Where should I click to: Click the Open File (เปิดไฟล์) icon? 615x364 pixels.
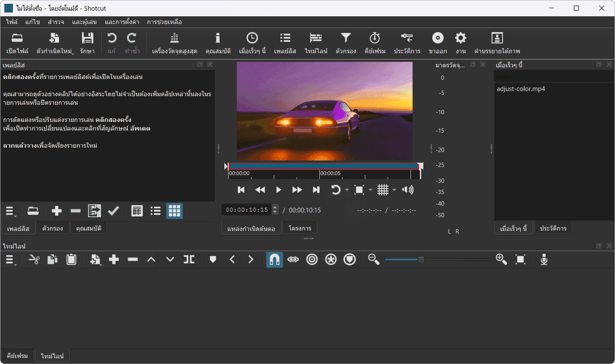17,43
